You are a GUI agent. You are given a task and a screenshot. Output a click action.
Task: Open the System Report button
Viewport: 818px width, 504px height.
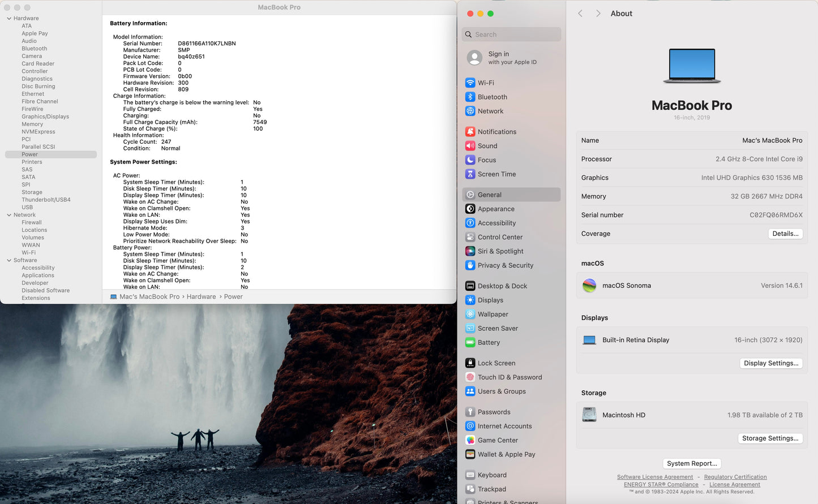(x=692, y=463)
